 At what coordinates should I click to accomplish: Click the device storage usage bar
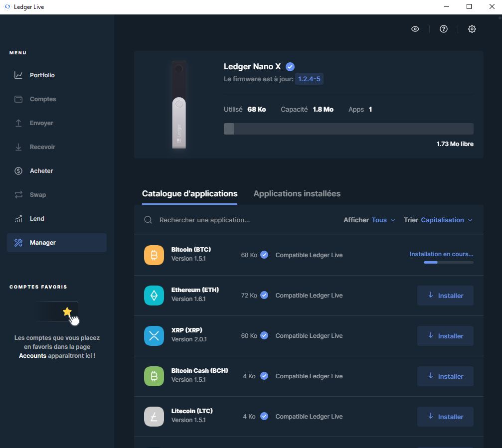348,129
